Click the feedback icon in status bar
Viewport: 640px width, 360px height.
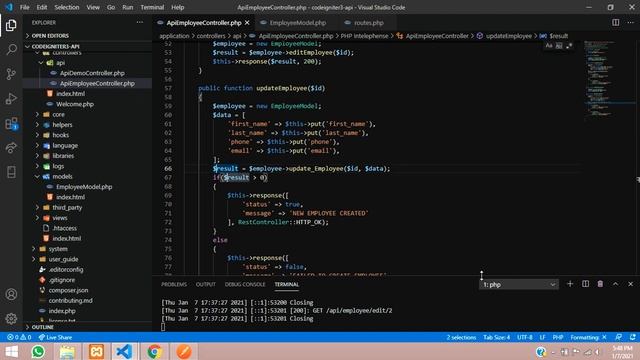point(619,338)
